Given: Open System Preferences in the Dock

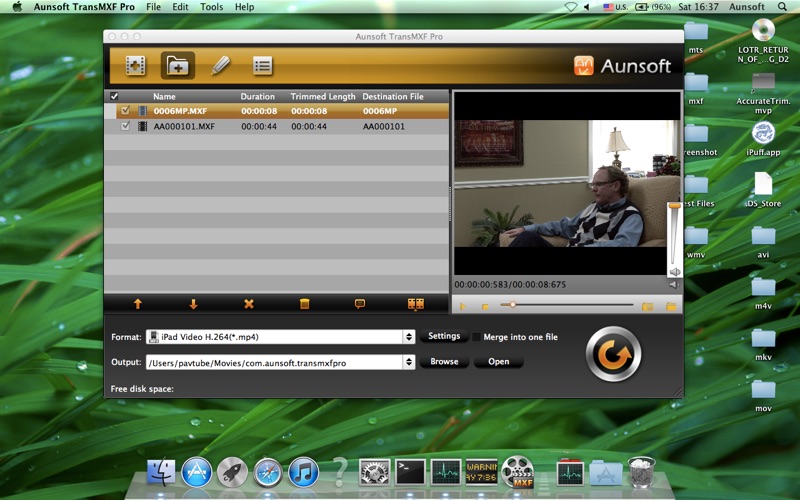Looking at the screenshot, I should point(375,472).
